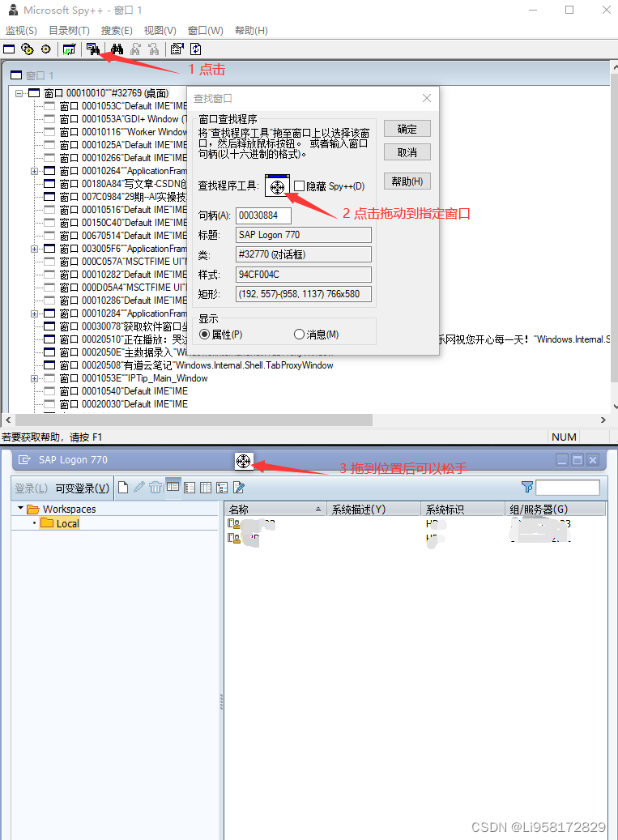
Task: Click the trash Delete icon in SAP Logon
Action: (x=156, y=488)
